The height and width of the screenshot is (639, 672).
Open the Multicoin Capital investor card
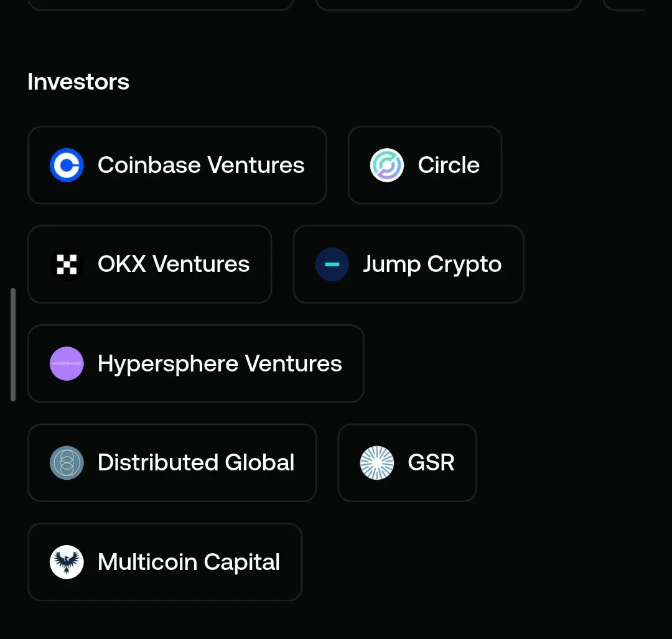pyautogui.click(x=165, y=562)
